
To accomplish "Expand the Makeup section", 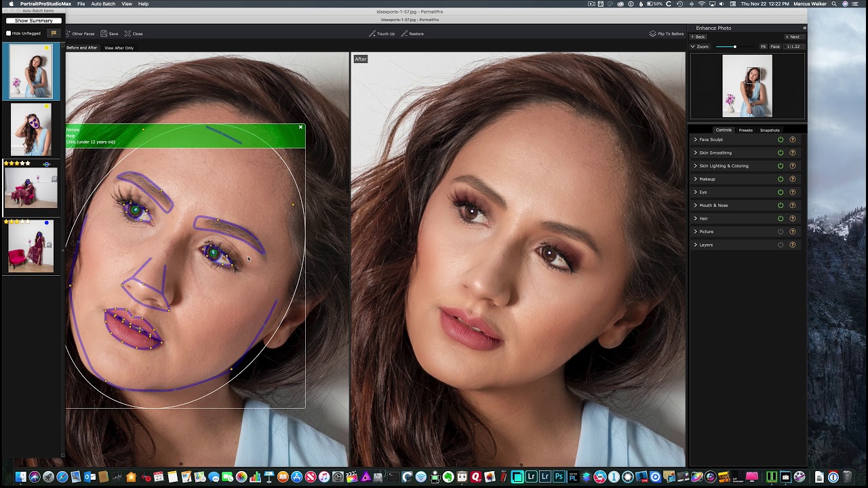I will pos(696,179).
